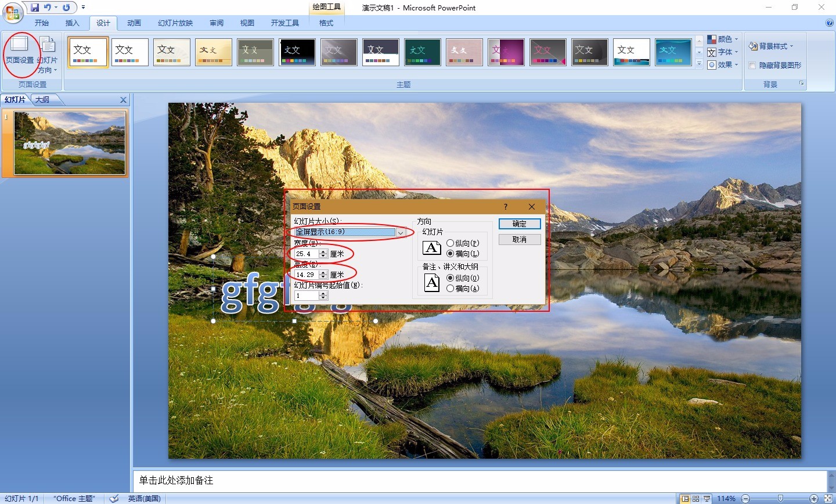Open the Office button menu
The height and width of the screenshot is (504, 836).
pos(12,12)
